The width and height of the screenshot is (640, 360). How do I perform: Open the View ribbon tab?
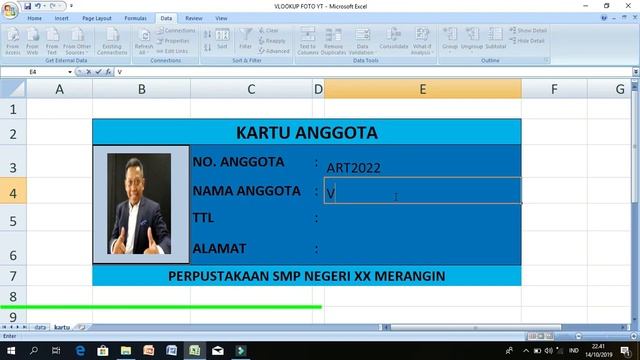point(221,18)
